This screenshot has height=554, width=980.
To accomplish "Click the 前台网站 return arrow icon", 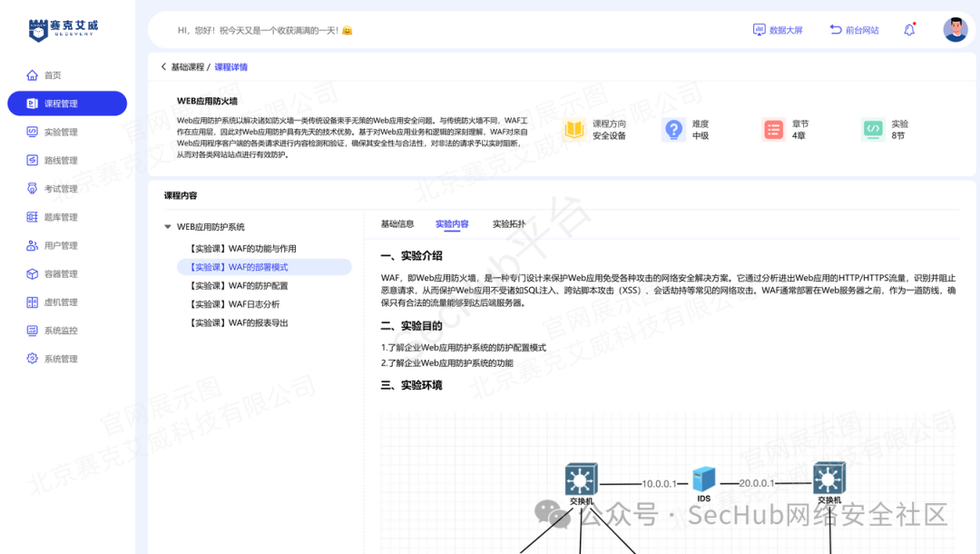I will coord(836,29).
